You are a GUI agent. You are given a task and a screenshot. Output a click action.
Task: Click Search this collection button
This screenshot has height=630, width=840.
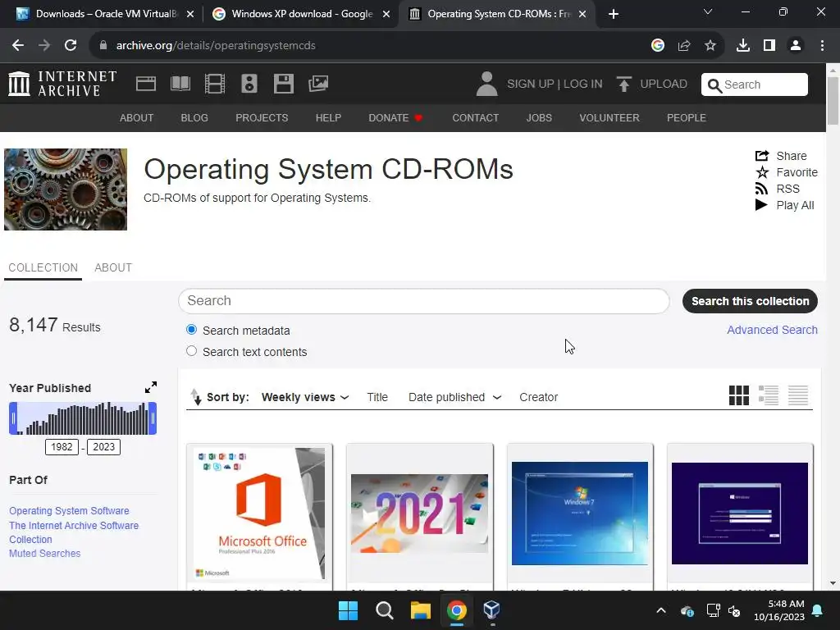[x=750, y=301]
